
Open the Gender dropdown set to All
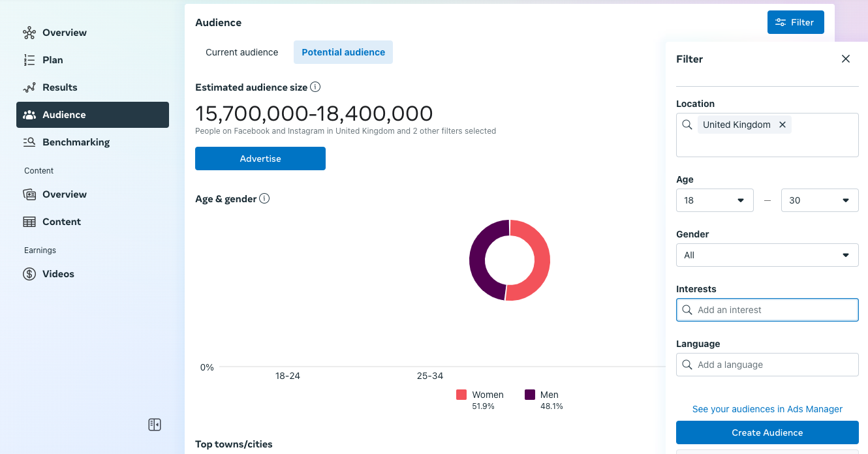pos(767,255)
